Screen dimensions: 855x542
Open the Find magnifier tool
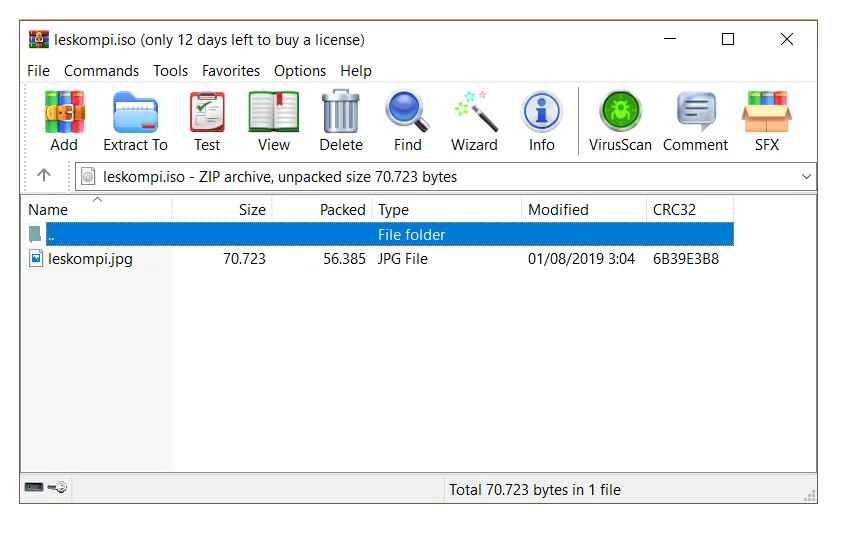407,112
